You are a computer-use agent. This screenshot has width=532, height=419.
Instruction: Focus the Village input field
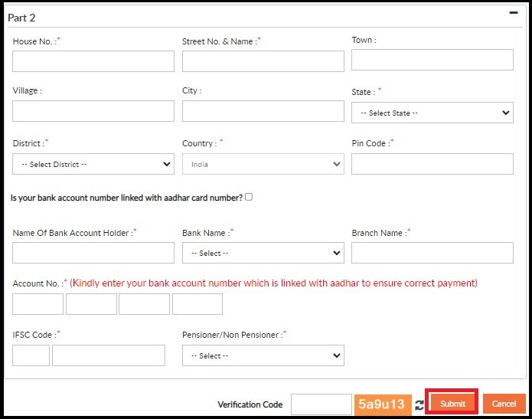coord(93,111)
